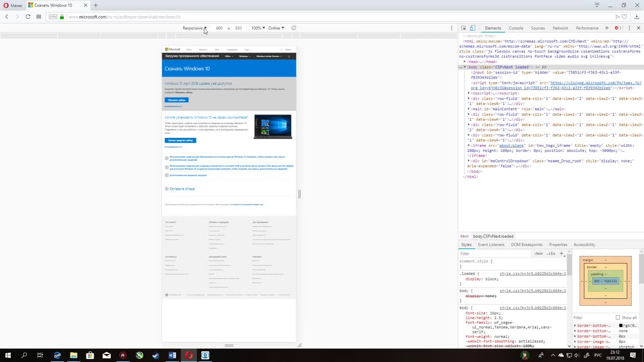Open the Properties pane tab
This screenshot has width=644, height=362.
(558, 244)
